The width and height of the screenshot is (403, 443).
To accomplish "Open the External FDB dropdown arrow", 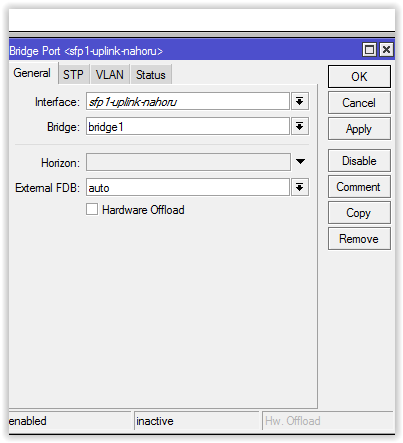I will 300,187.
